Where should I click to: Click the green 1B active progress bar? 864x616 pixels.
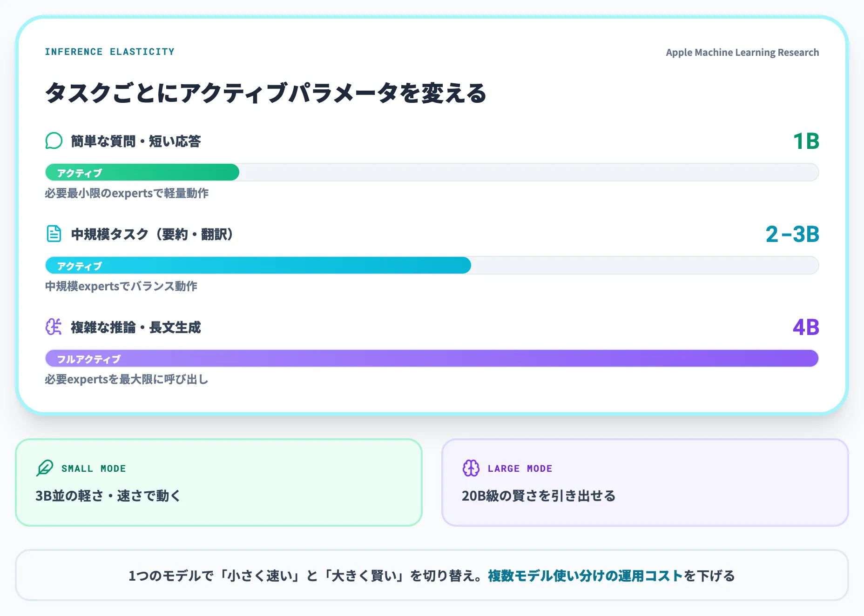click(142, 173)
